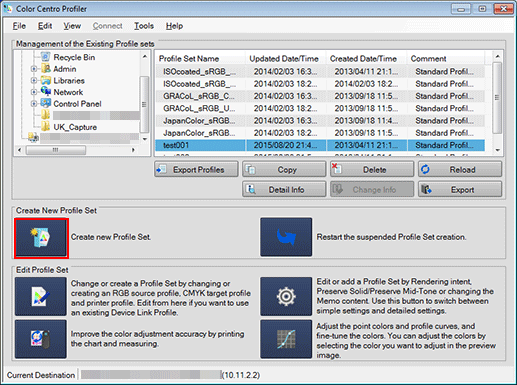Expand the Admin tree node
Screen dimensions: 517x385
[x=34, y=69]
